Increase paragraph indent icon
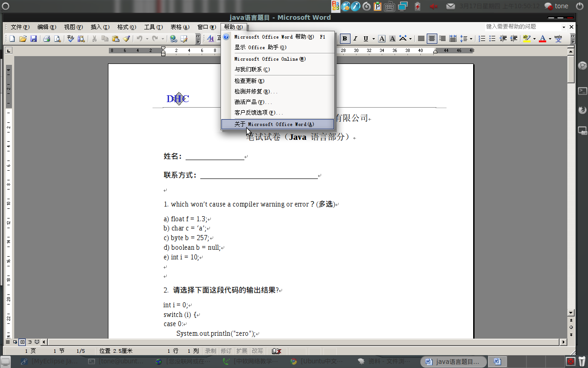This screenshot has height=368, width=588. pos(514,39)
